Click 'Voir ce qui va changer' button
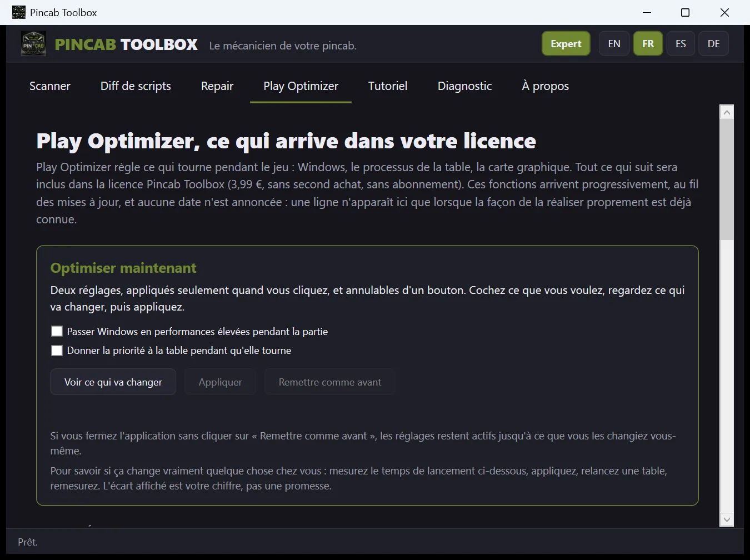 click(113, 382)
